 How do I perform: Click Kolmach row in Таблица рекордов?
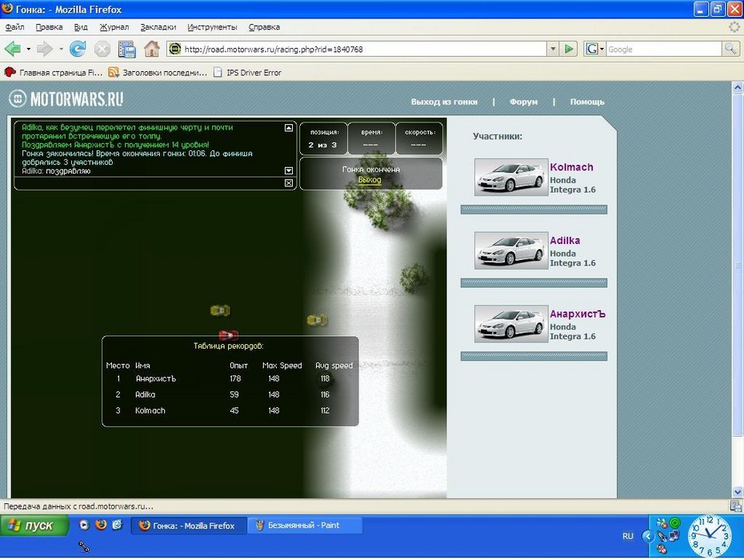(x=230, y=410)
